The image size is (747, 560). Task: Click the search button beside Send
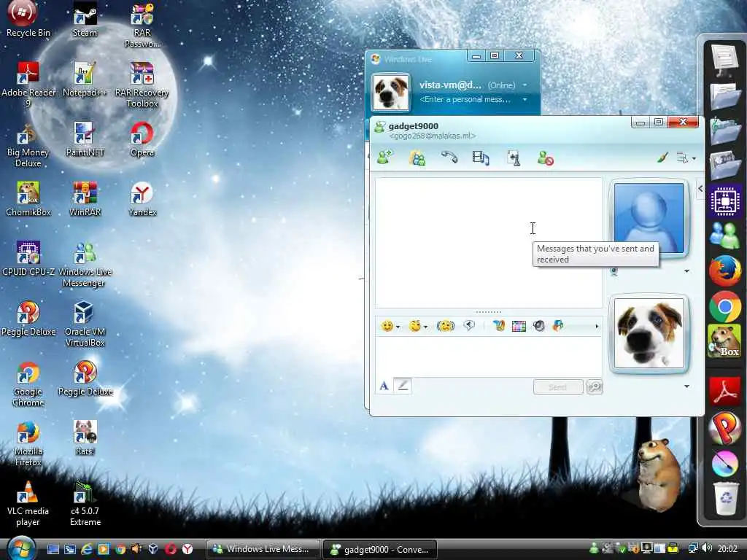coord(595,386)
